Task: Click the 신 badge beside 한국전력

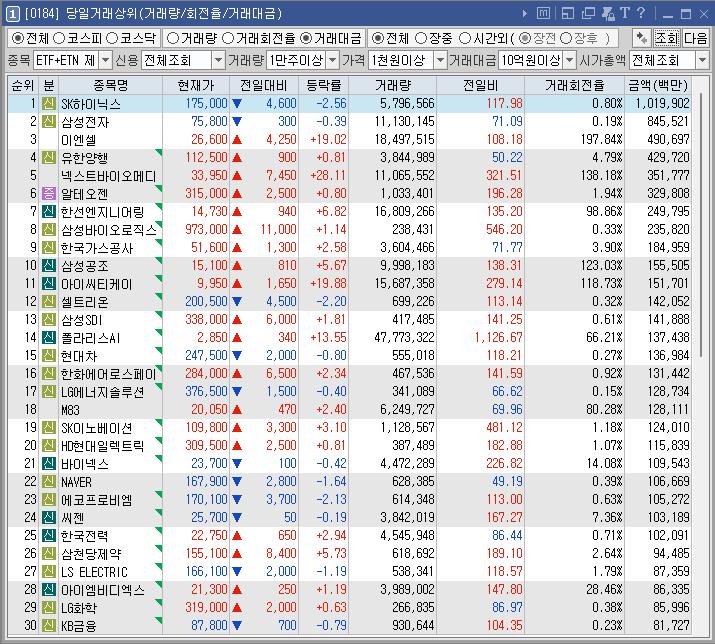Action: pyautogui.click(x=49, y=535)
